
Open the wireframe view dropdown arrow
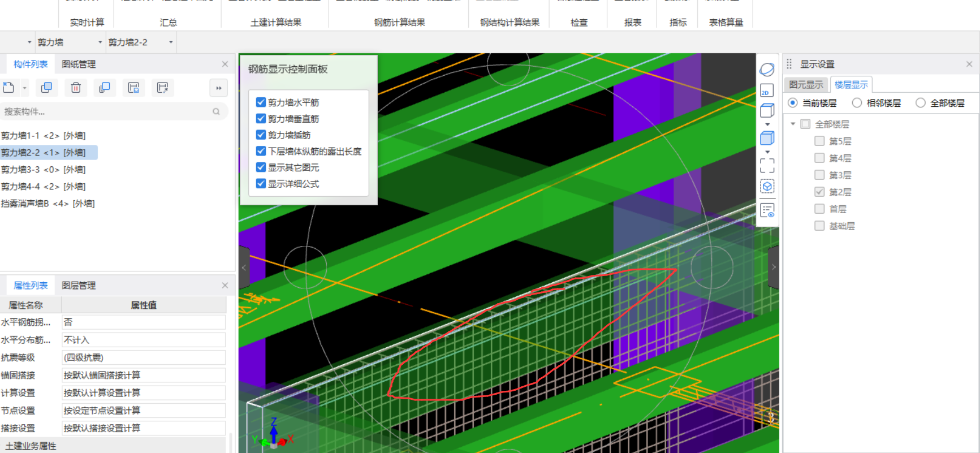pos(767,124)
